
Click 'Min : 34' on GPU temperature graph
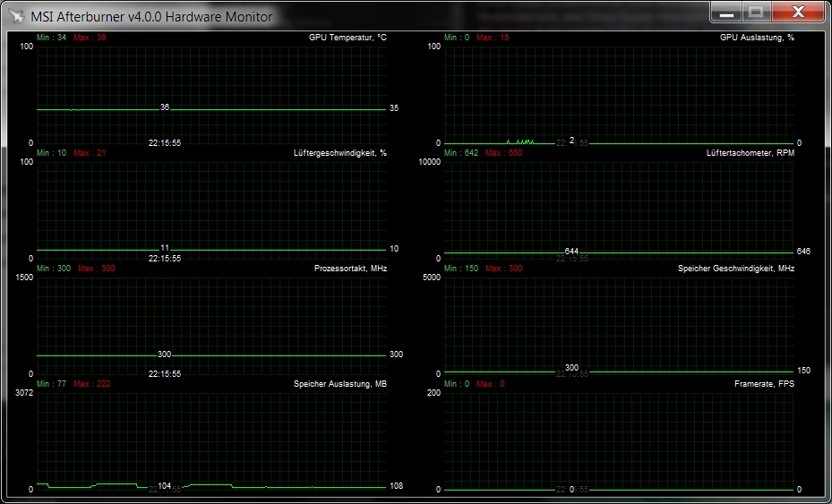[x=51, y=38]
